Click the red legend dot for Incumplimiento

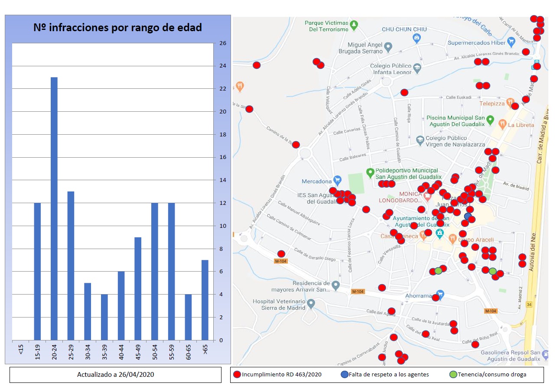(x=237, y=374)
